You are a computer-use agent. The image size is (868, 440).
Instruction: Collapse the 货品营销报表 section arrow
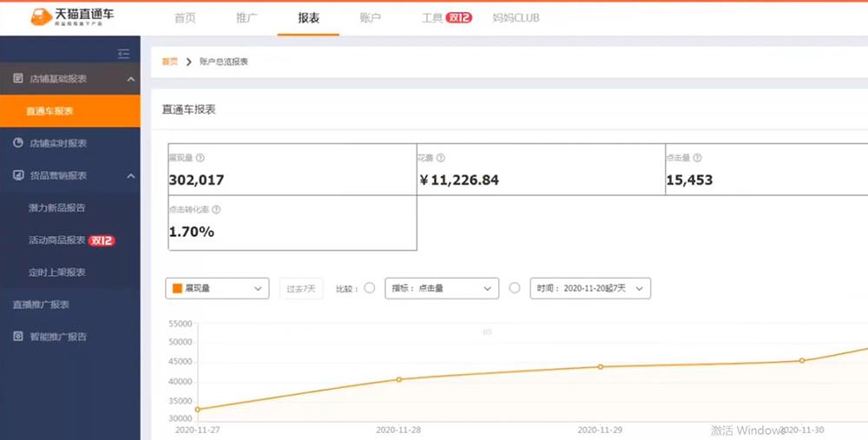point(131,175)
